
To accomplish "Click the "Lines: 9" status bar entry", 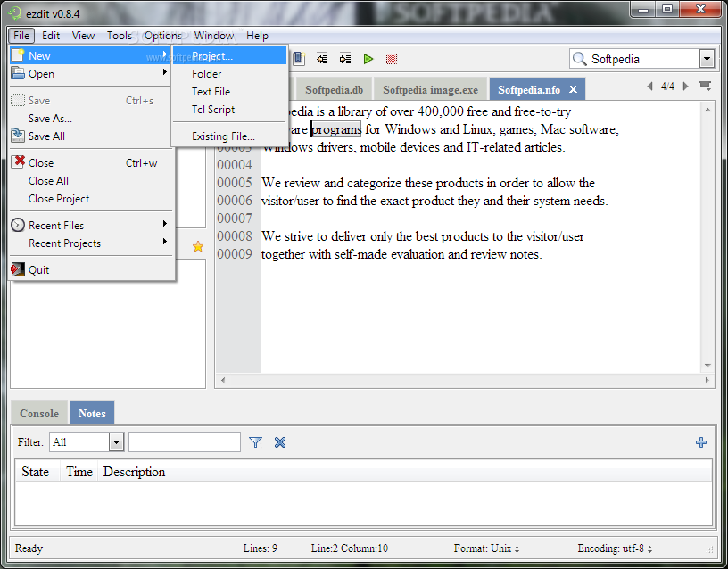I will pos(260,548).
